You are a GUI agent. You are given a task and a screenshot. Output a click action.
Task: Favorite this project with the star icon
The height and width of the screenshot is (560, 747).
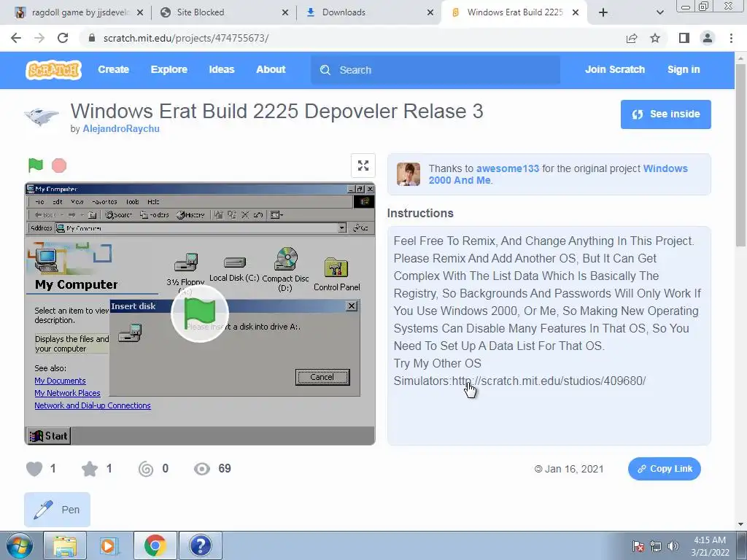[90, 469]
